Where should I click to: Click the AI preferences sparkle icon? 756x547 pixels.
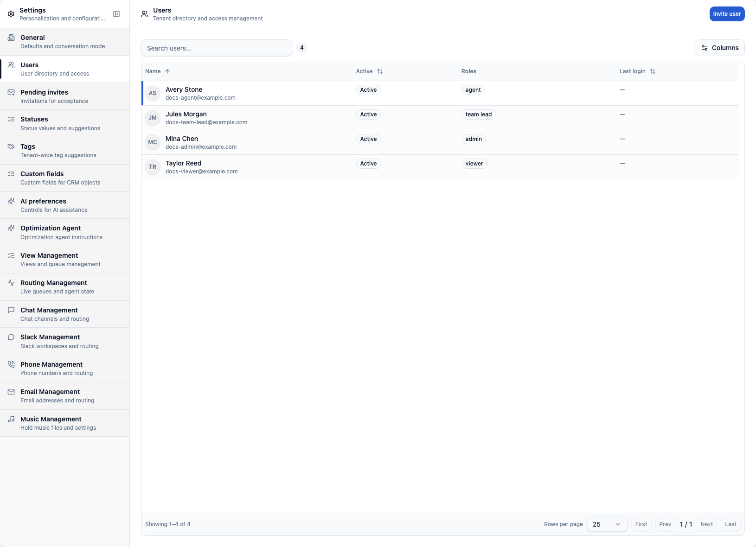point(11,201)
